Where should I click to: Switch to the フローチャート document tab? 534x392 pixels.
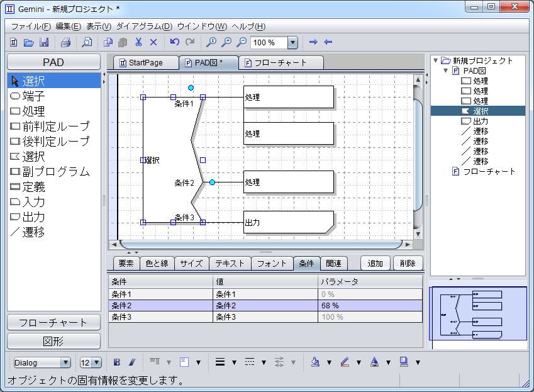point(281,63)
